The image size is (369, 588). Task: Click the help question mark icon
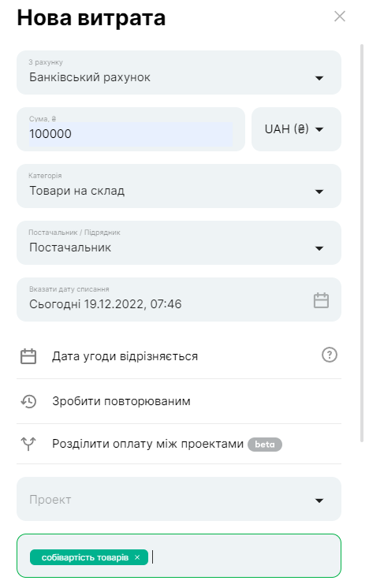coord(330,355)
